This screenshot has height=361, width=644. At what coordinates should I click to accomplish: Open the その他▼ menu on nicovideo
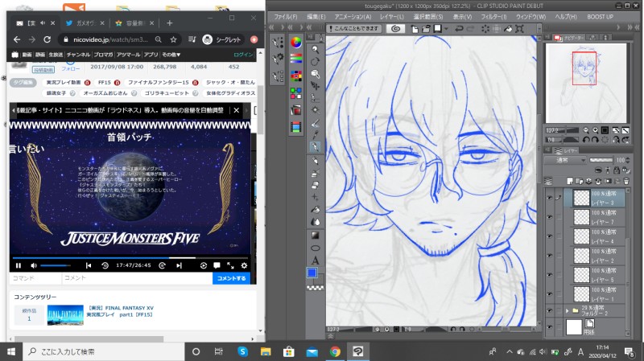[x=171, y=55]
